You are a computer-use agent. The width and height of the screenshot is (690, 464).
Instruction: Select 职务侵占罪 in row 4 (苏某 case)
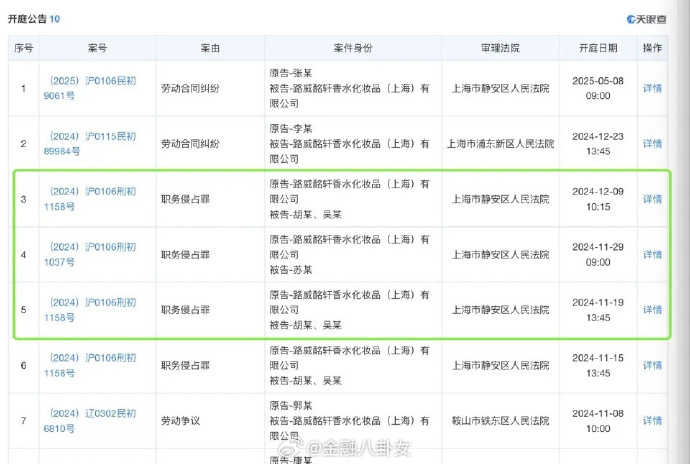click(x=185, y=255)
